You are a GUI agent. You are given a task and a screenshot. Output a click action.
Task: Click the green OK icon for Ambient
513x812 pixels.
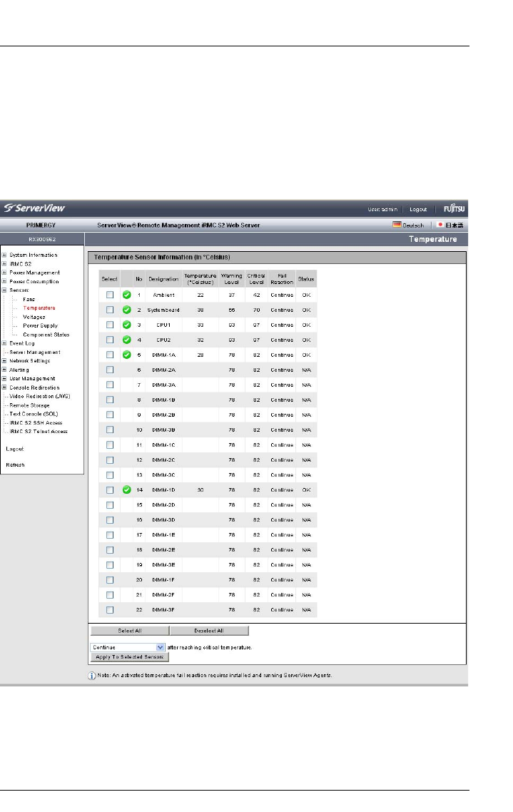(127, 295)
